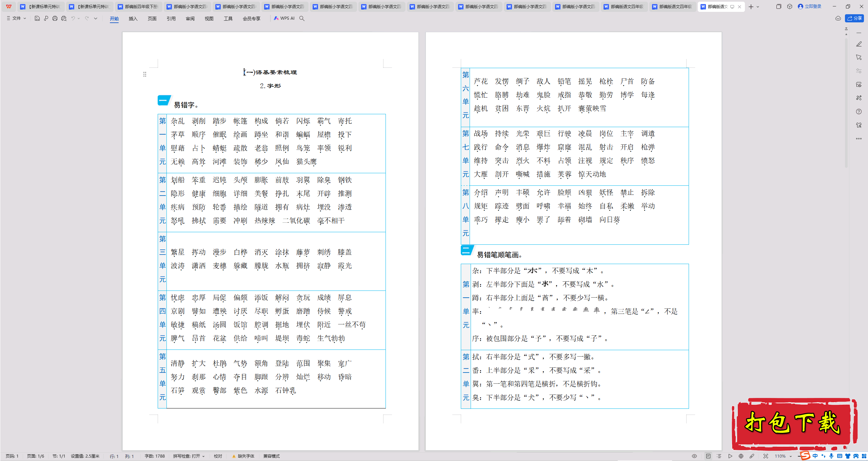Open the 引用 ribbon tab
Screen dimensions: 868x461
[x=171, y=19]
